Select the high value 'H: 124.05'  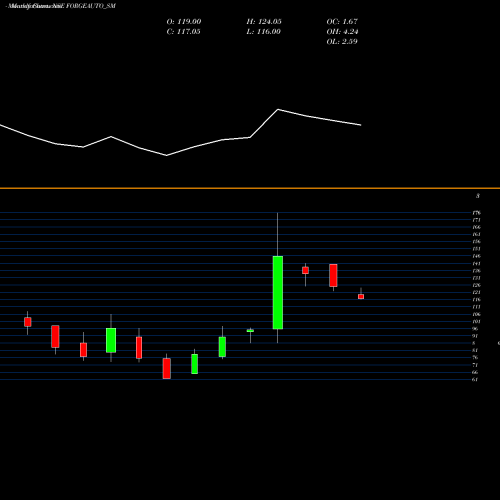coord(264,22)
